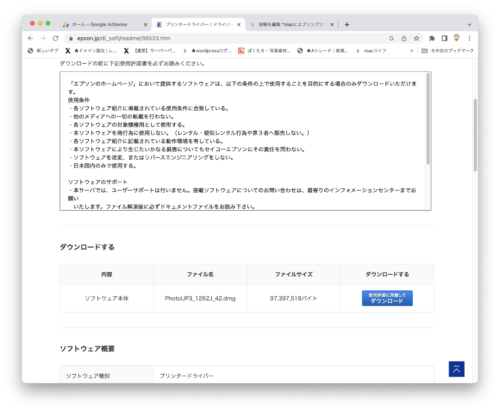Open the macライフ bookmark
500x412 pixels.
(x=371, y=51)
